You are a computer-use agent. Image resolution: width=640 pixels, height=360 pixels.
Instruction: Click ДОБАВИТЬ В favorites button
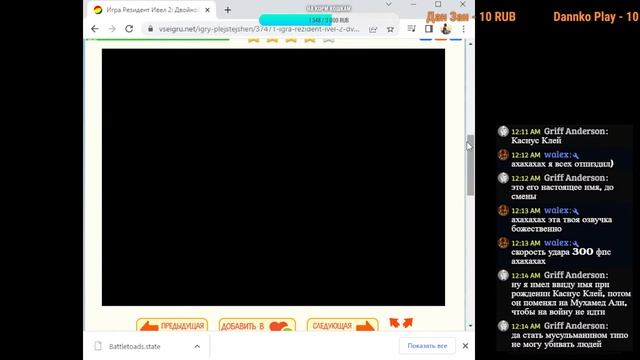pos(257,325)
